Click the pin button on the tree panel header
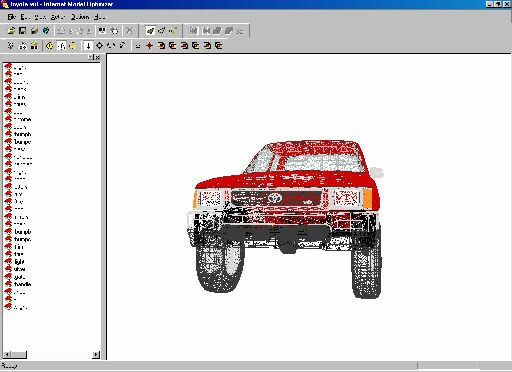The height and width of the screenshot is (372, 512). [91, 57]
